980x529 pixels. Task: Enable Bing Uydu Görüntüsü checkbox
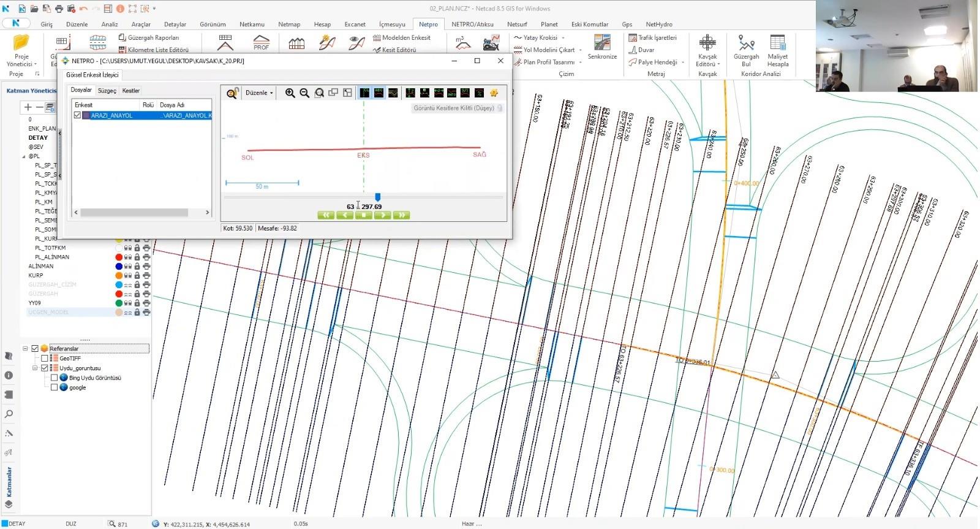tap(54, 378)
